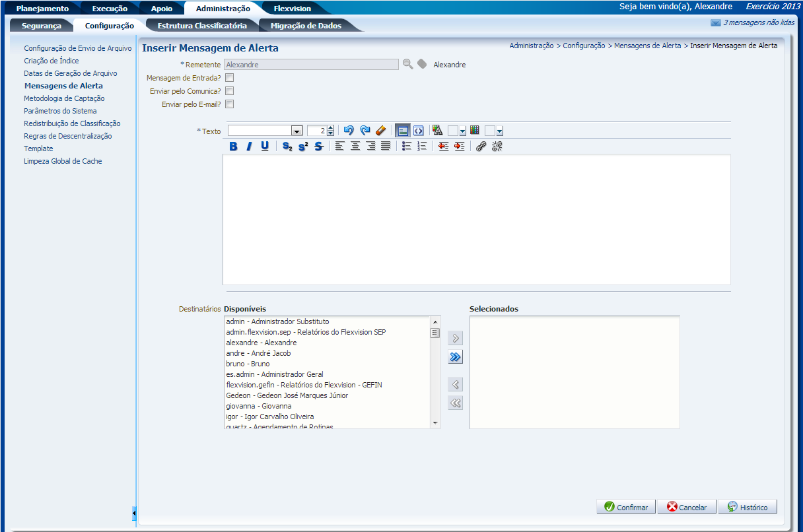Viewport: 803px width, 532px height.
Task: Open the background color dropdown arrow
Action: click(x=499, y=131)
